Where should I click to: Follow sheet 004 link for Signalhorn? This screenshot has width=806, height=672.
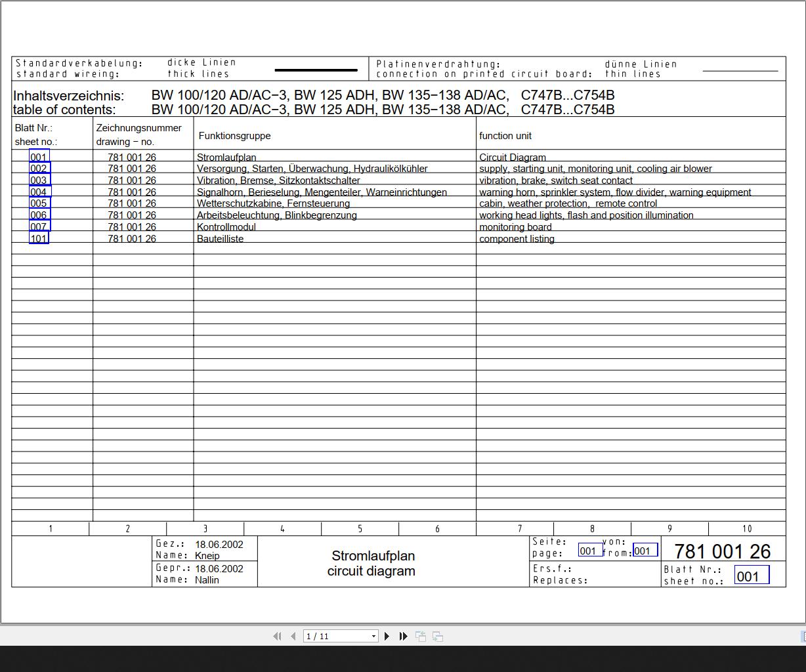click(x=39, y=192)
